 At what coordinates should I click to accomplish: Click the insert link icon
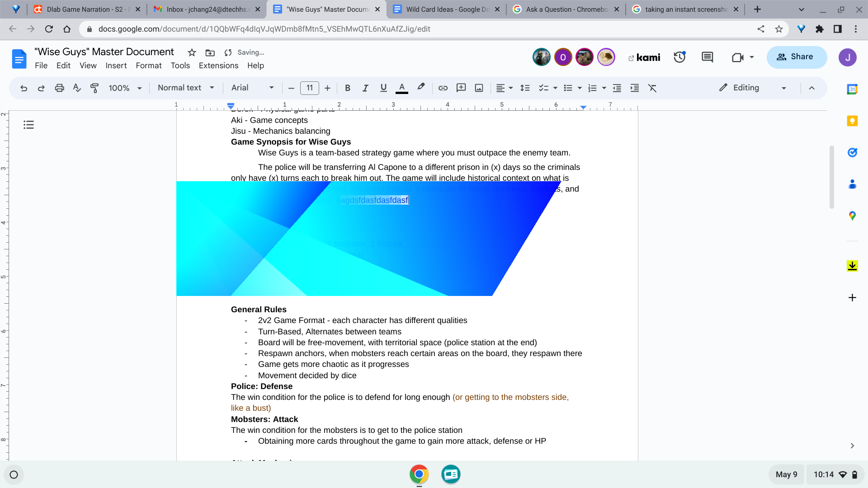click(442, 88)
